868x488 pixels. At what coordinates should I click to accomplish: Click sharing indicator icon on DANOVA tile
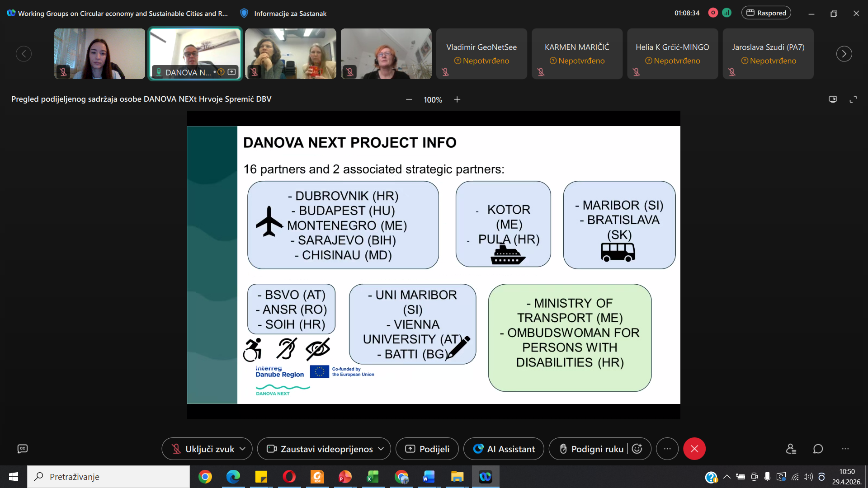pos(232,72)
